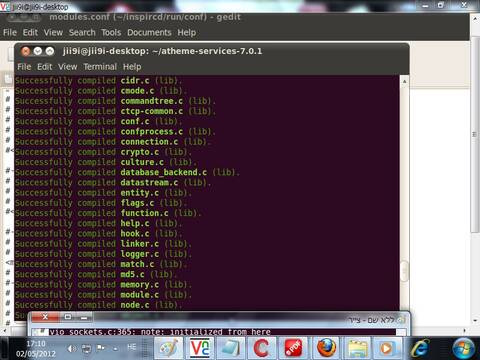Open the Paint taskbar icon
The height and width of the screenshot is (360, 480).
tap(168, 348)
